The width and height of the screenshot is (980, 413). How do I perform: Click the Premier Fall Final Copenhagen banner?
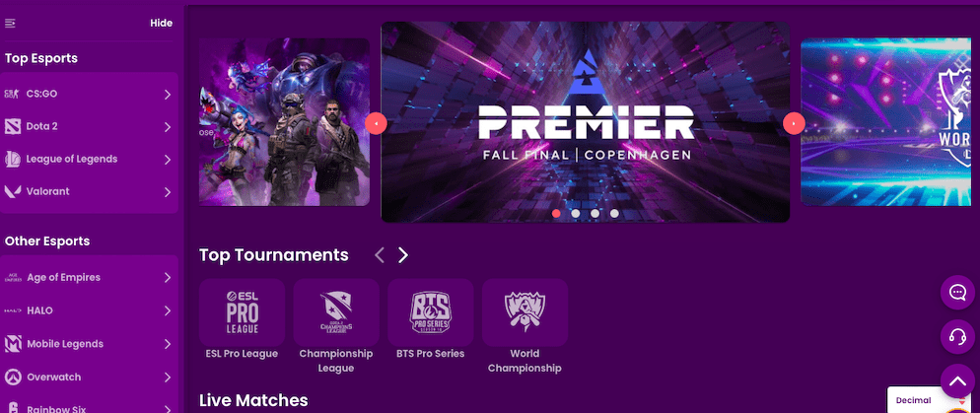tap(585, 122)
